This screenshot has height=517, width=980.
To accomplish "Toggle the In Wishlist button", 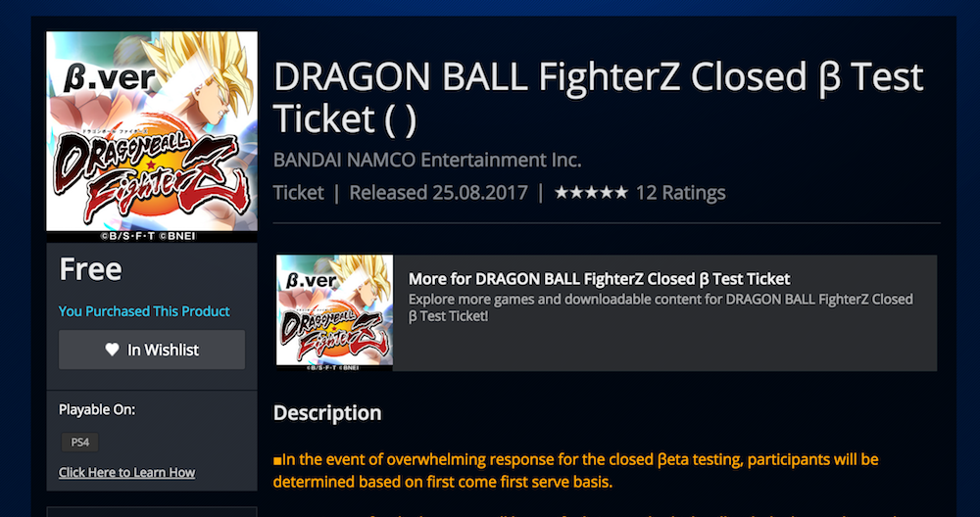I will click(152, 350).
